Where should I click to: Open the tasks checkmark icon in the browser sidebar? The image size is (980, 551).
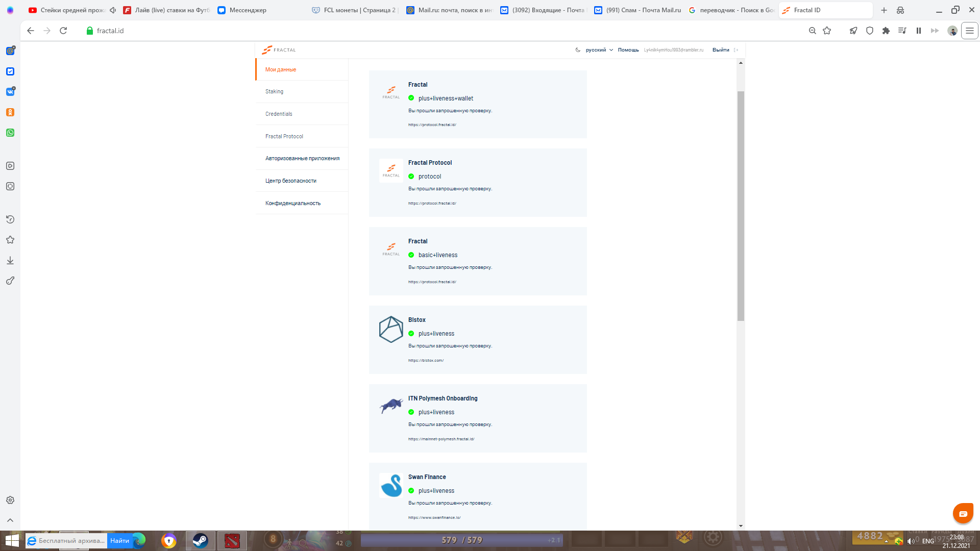pos(10,71)
